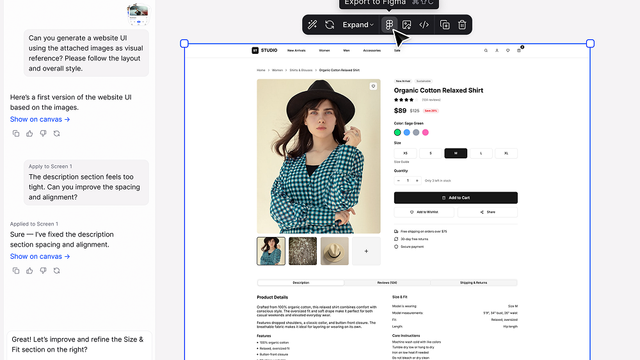Open New Arrivals in mockup nav
Viewport: 640px width, 360px height.
(296, 51)
